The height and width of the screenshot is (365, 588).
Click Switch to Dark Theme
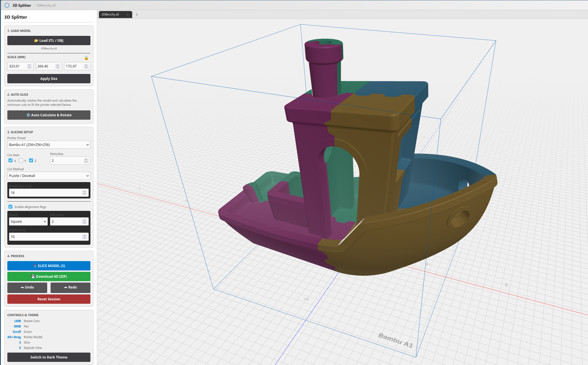click(x=49, y=357)
